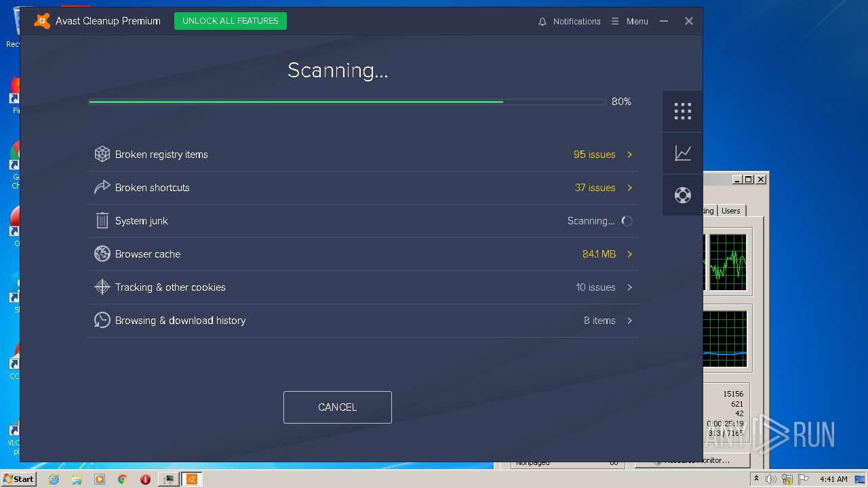The image size is (868, 488).
Task: Launch Internet Explorer from taskbar
Action: tap(54, 479)
